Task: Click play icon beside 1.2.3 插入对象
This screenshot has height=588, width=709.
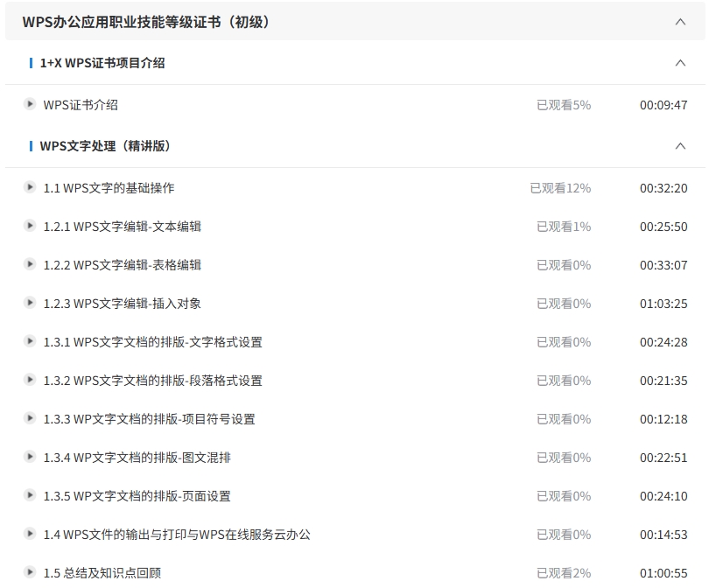Action: click(30, 303)
